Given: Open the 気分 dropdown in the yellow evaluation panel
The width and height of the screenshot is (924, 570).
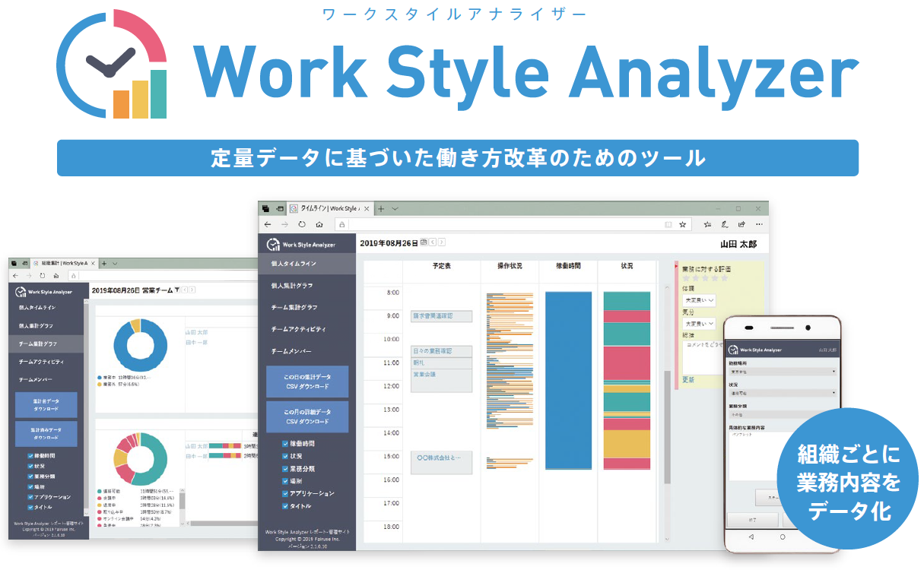Looking at the screenshot, I should click(x=700, y=324).
